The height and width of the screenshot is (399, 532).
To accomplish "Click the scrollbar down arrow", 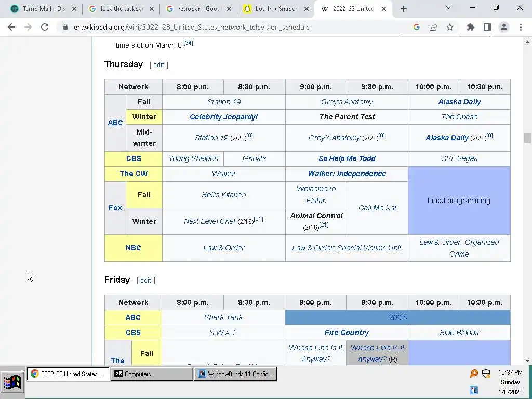I will [527, 361].
